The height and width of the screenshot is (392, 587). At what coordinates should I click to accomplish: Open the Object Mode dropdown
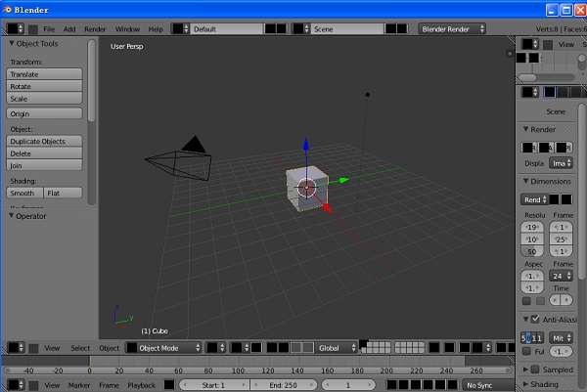point(163,347)
